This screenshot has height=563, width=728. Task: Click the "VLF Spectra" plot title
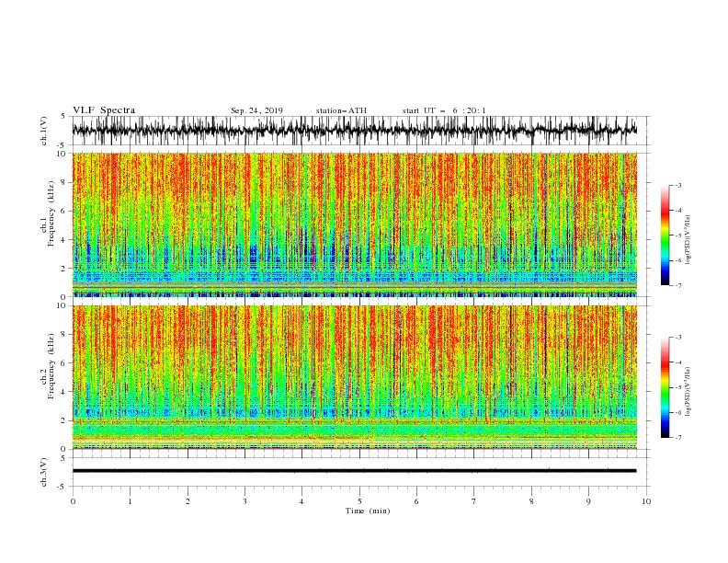[x=104, y=110]
